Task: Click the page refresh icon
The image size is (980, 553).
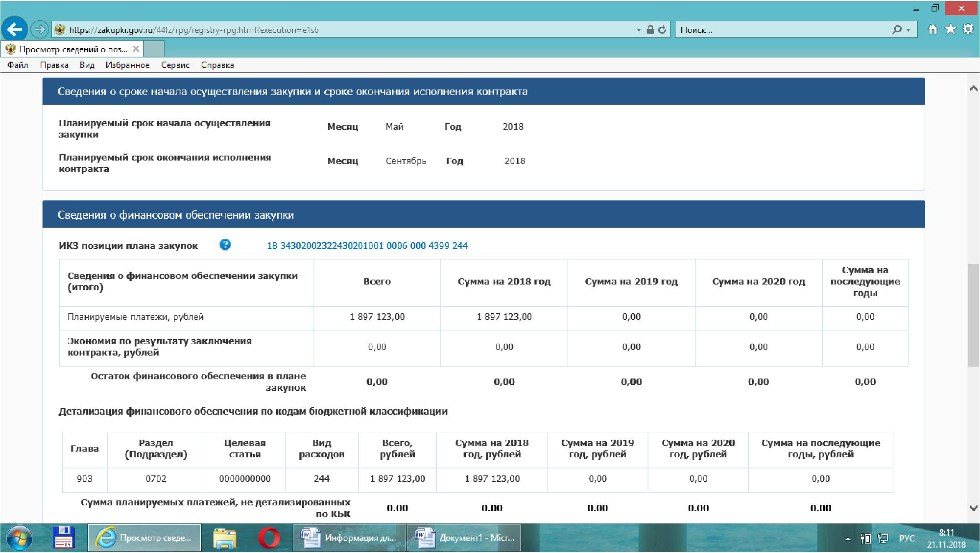Action: point(662,30)
